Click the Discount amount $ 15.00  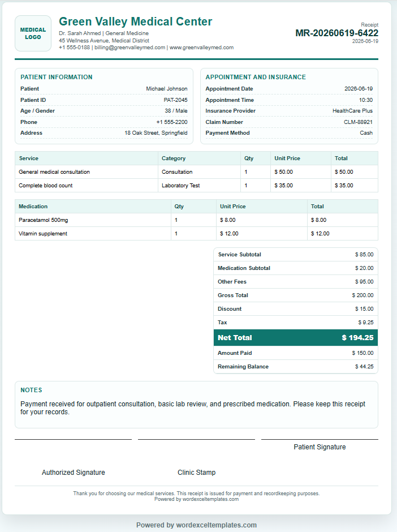click(x=364, y=309)
